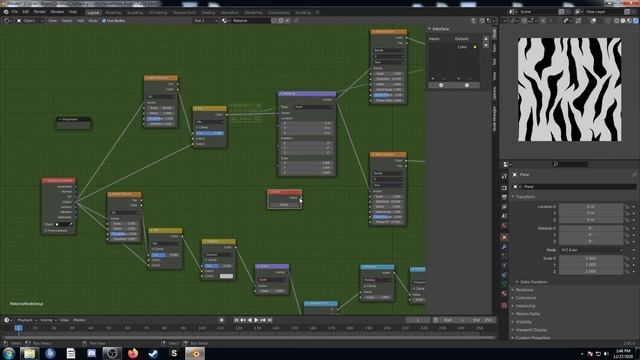Click the Blender logo icon in menu bar
Viewport: 640px width, 360px height.
[x=6, y=12]
